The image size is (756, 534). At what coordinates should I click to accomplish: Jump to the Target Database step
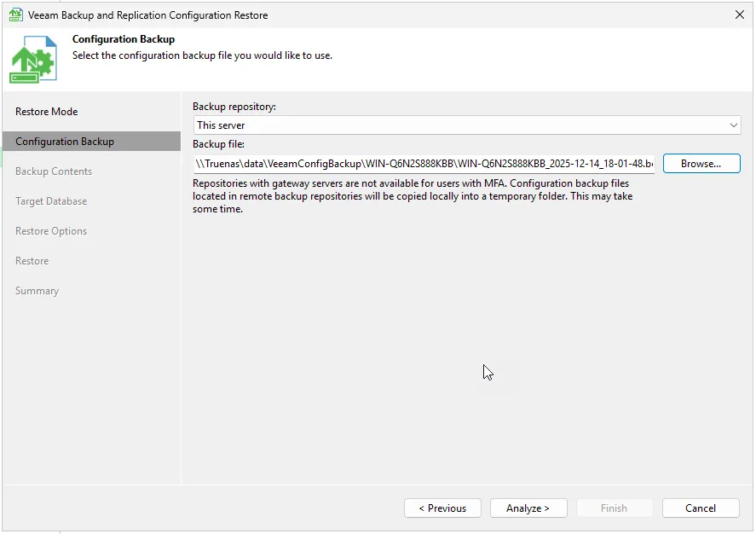tap(51, 201)
